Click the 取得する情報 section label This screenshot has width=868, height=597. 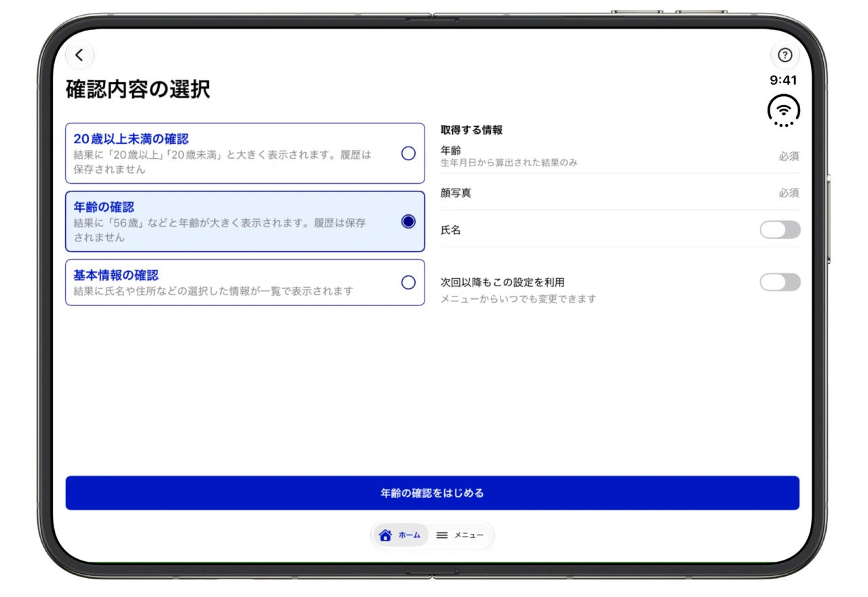coord(471,130)
